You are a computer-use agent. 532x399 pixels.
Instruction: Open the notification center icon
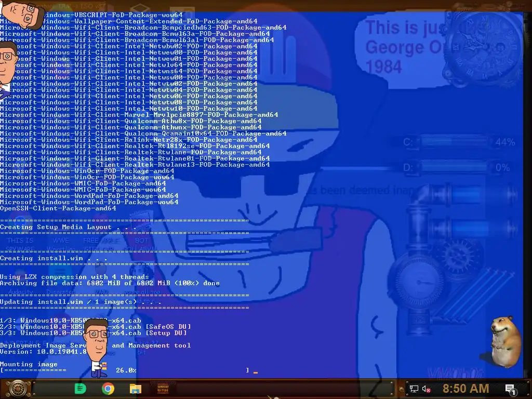(x=510, y=389)
